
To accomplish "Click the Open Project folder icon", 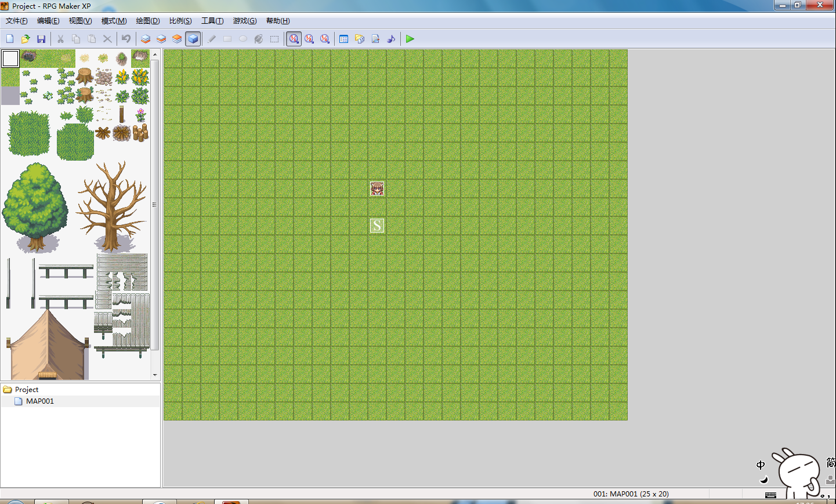I will 26,39.
